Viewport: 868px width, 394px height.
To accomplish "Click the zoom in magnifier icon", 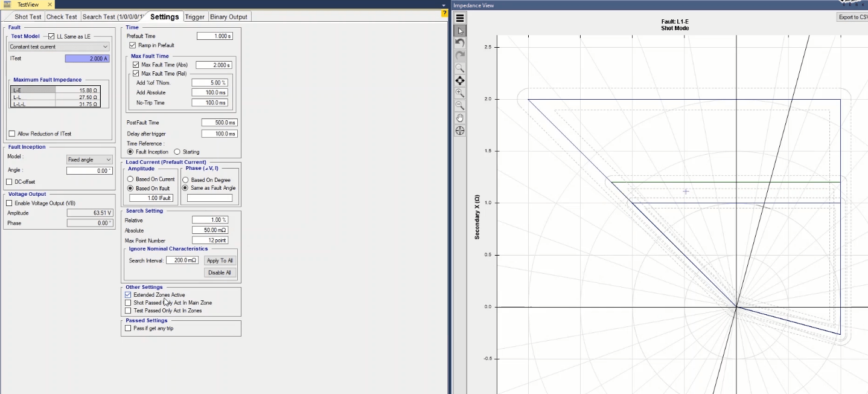I will (460, 93).
